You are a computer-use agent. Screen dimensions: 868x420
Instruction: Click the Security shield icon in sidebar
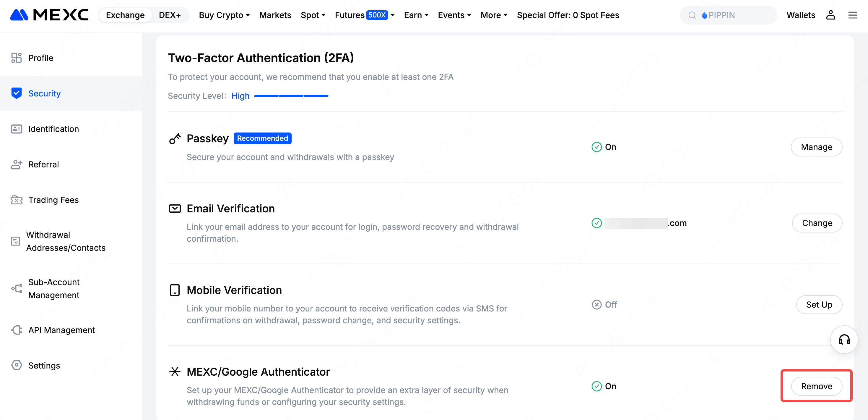point(16,93)
